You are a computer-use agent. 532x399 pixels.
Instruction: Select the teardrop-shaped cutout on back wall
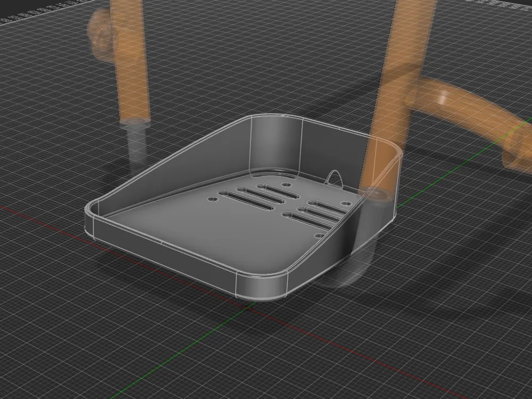(335, 178)
